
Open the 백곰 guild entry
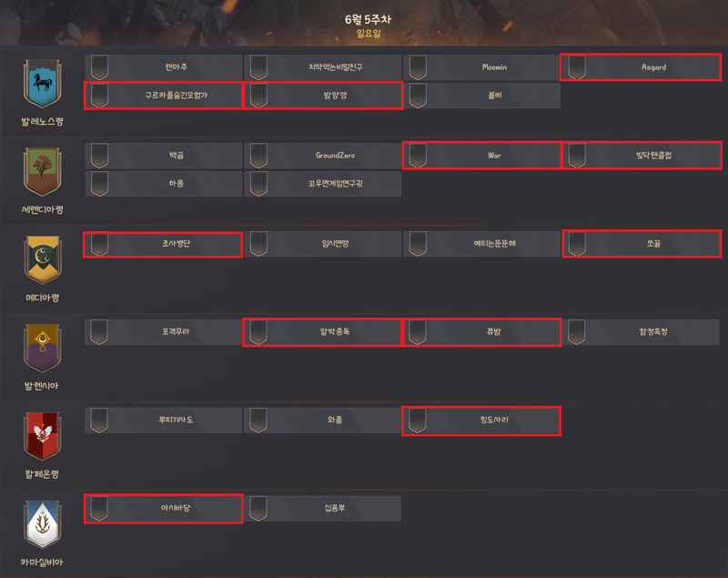point(164,156)
